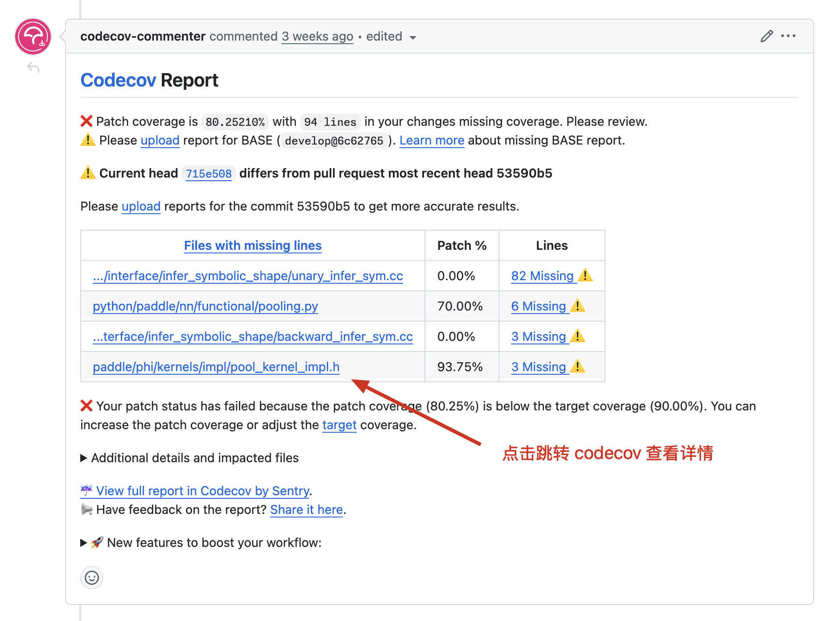Screen dimensions: 840x621
Task: Open the Learn more link
Action: [x=432, y=141]
